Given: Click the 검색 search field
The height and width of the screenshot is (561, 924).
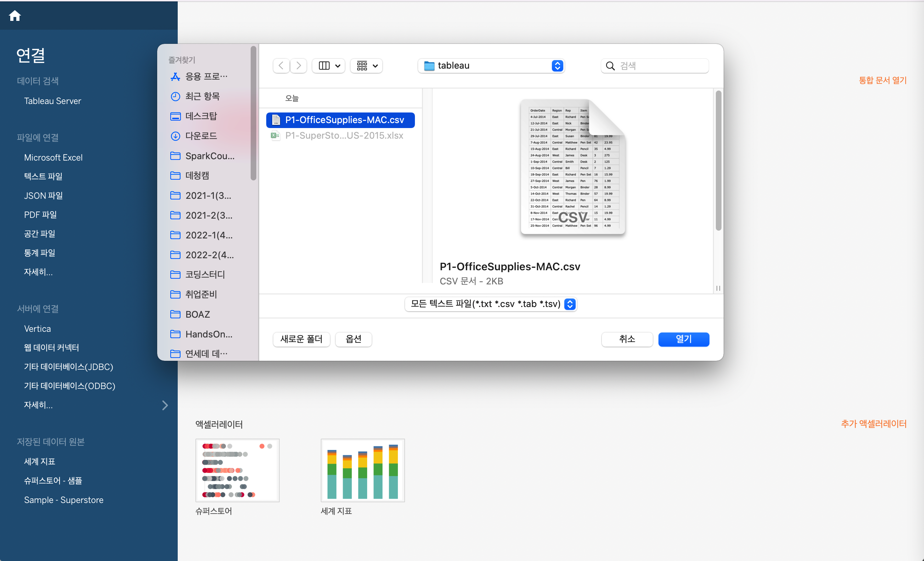Looking at the screenshot, I should [655, 66].
